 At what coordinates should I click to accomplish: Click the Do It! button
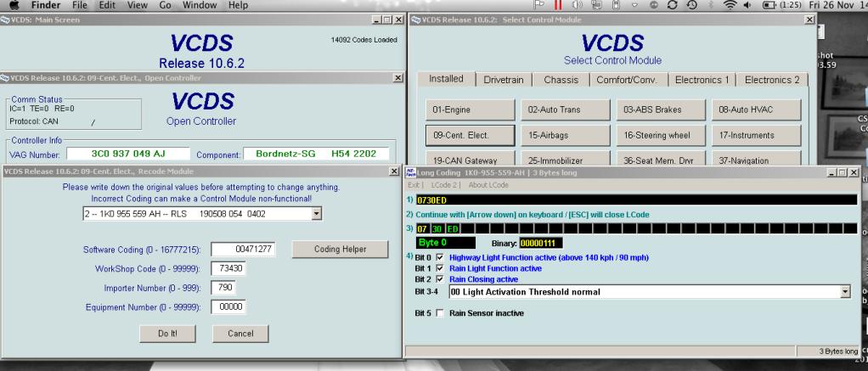pos(167,334)
